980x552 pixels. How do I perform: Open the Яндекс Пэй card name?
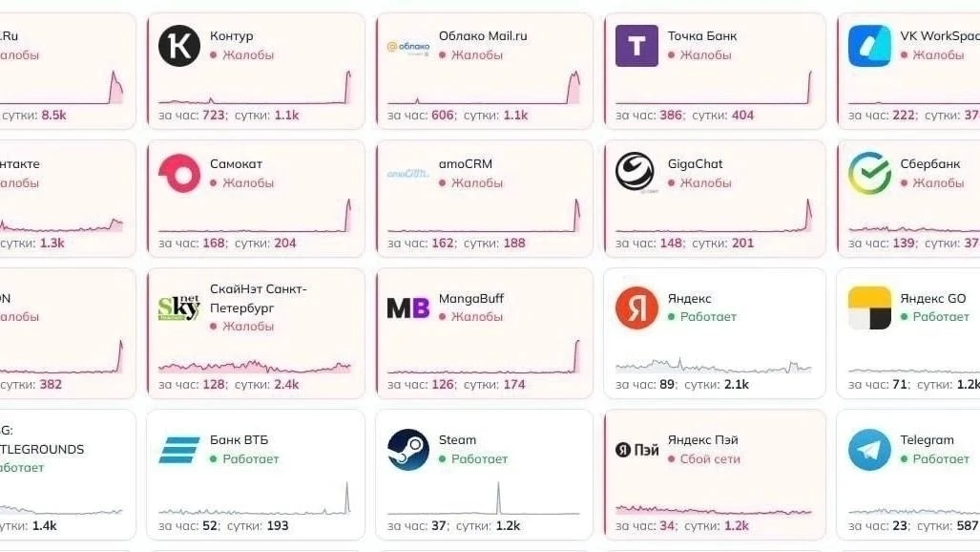pyautogui.click(x=702, y=440)
